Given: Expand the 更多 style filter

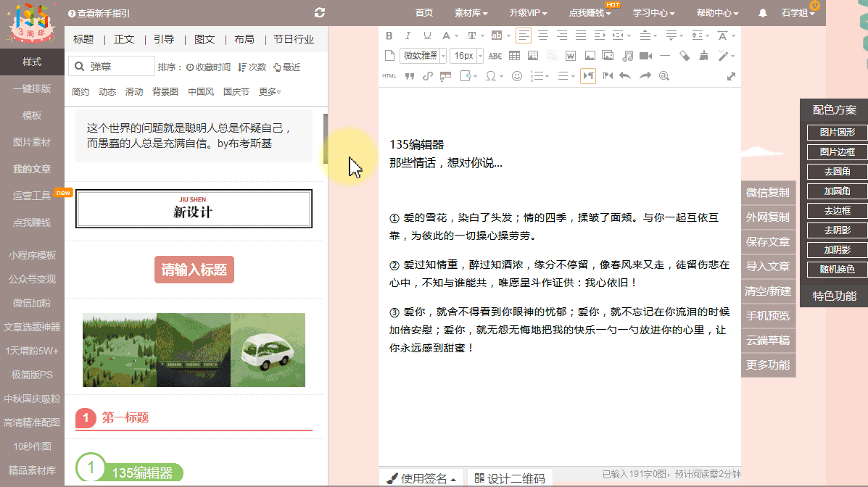Looking at the screenshot, I should click(270, 92).
